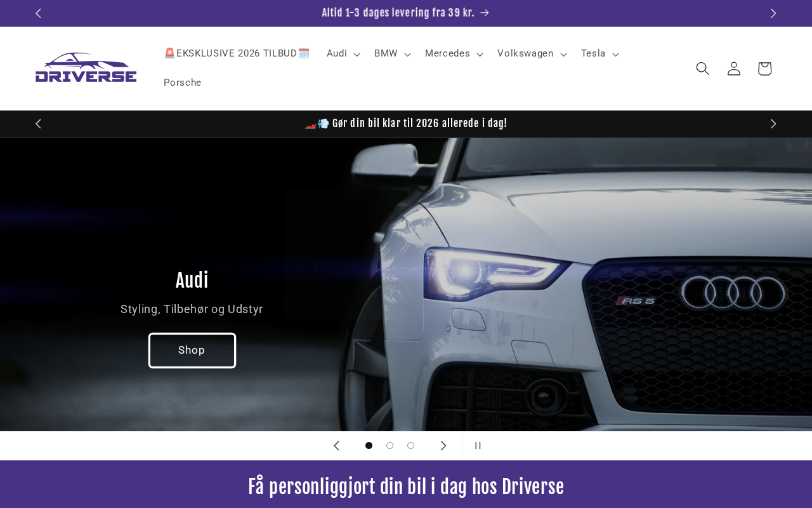This screenshot has height=508, width=812.
Task: Show next message in black promo bar
Action: (x=773, y=124)
